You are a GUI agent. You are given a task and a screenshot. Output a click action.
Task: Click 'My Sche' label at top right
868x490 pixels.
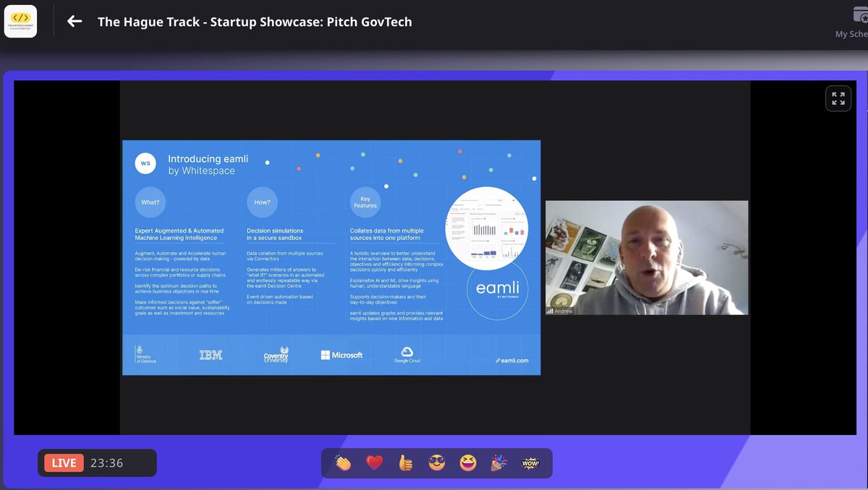(x=851, y=34)
